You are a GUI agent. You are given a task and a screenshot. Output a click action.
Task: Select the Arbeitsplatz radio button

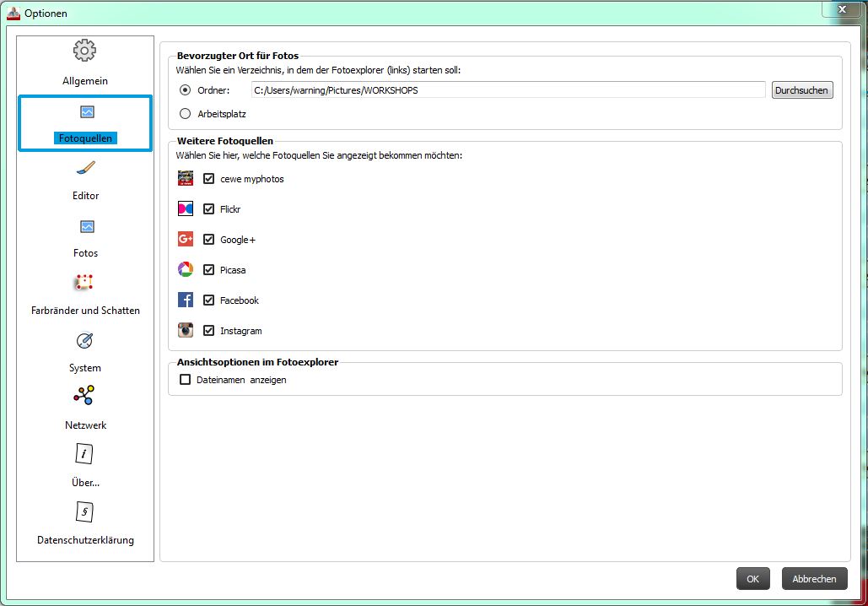[186, 113]
